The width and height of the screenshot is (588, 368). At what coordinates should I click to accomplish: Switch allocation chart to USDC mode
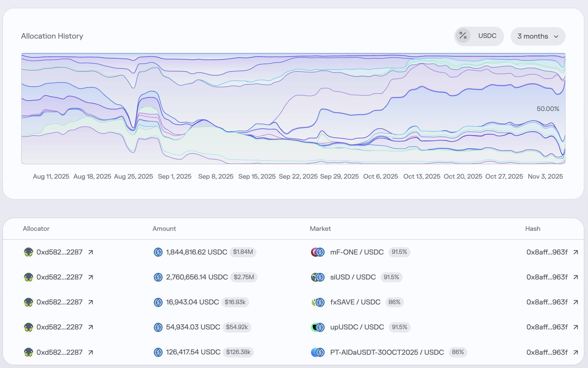[487, 36]
